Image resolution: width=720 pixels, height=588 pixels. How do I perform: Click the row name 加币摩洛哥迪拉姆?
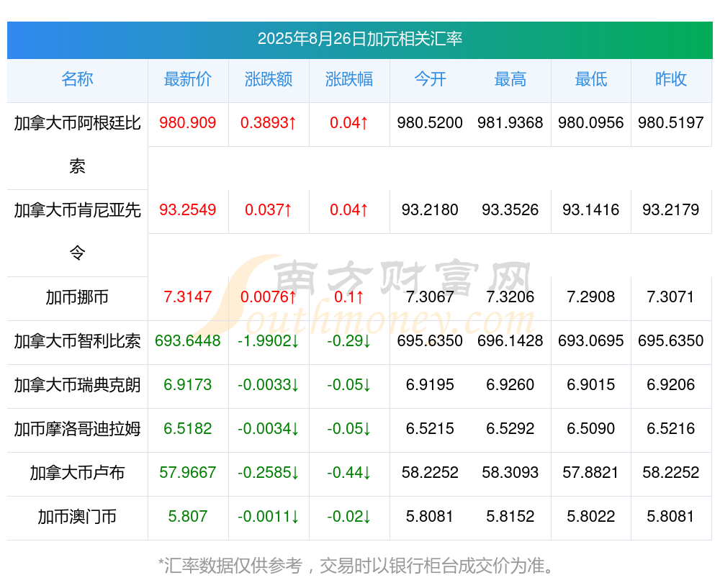[77, 429]
